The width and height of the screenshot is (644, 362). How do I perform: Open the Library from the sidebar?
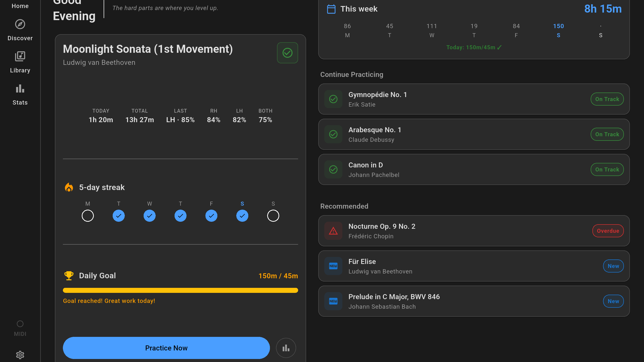coord(20,56)
